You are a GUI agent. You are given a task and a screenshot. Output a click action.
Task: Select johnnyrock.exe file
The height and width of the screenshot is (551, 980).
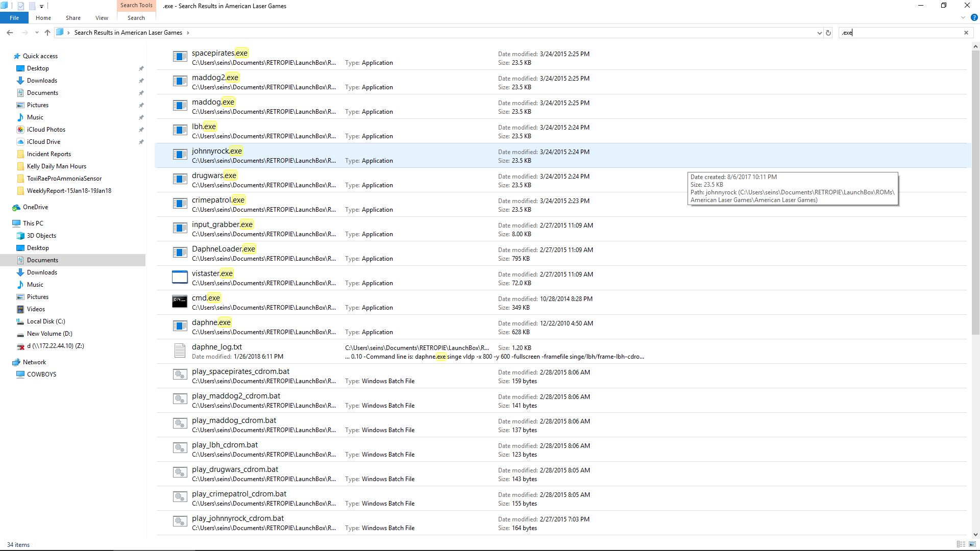[x=560, y=156]
